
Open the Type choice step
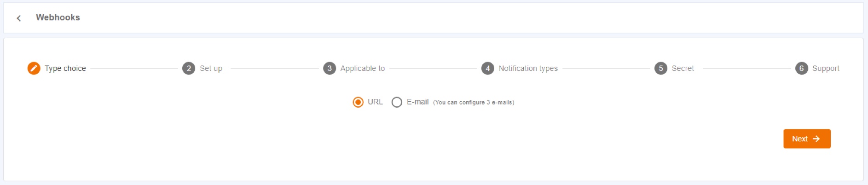click(x=65, y=68)
